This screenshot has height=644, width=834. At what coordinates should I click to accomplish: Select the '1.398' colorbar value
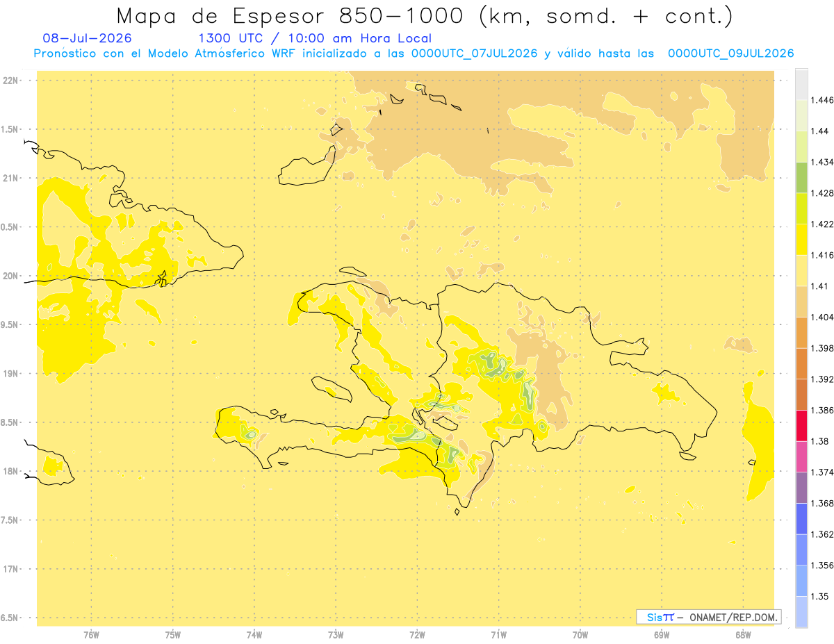coord(824,348)
